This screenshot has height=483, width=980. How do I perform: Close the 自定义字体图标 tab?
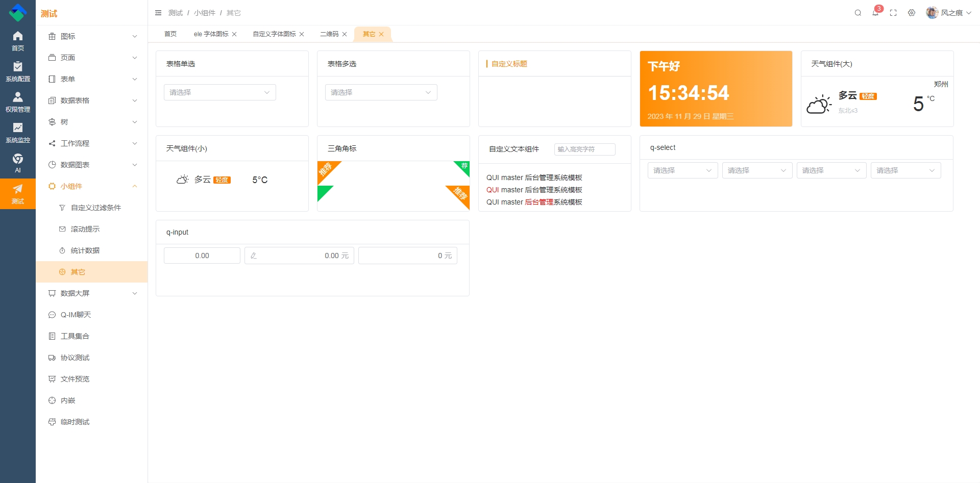coord(302,34)
